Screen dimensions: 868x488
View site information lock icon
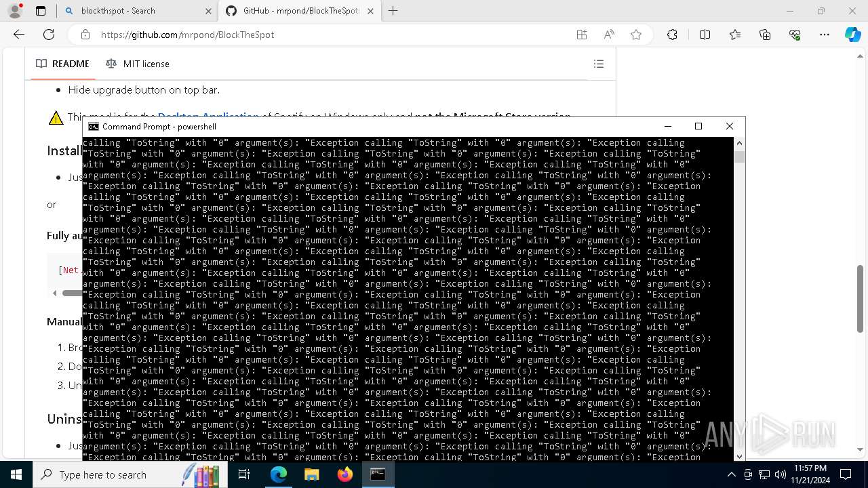tap(85, 35)
